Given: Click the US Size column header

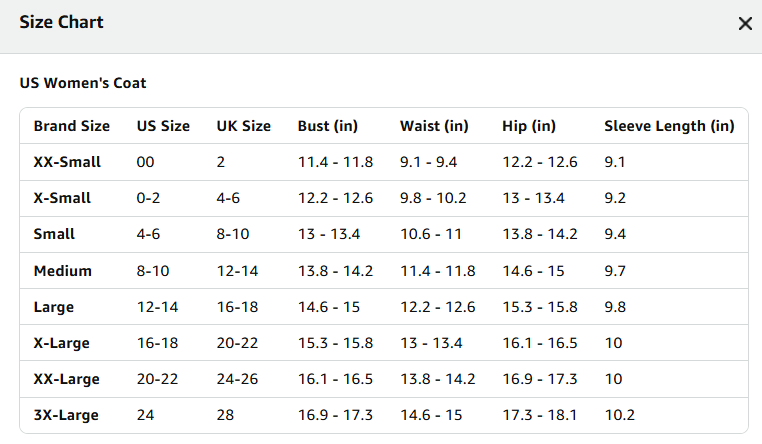Looking at the screenshot, I should 163,126.
